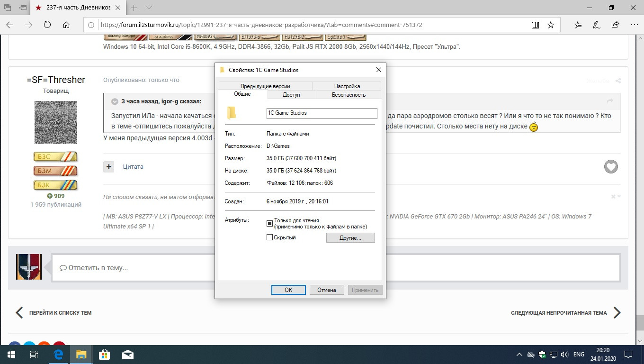Show hidden tray icons chevron

tap(520, 355)
